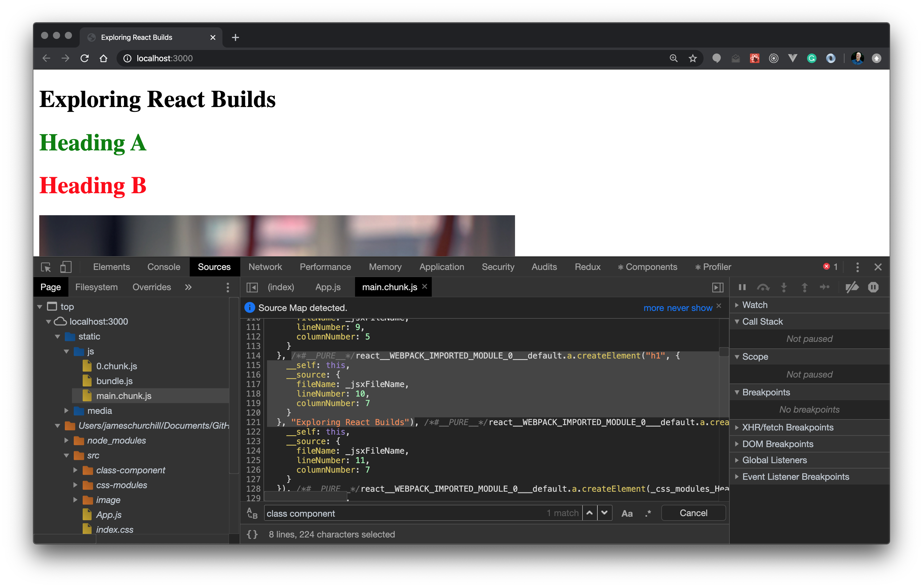923x588 pixels.
Task: Cancel the search bar
Action: click(693, 513)
